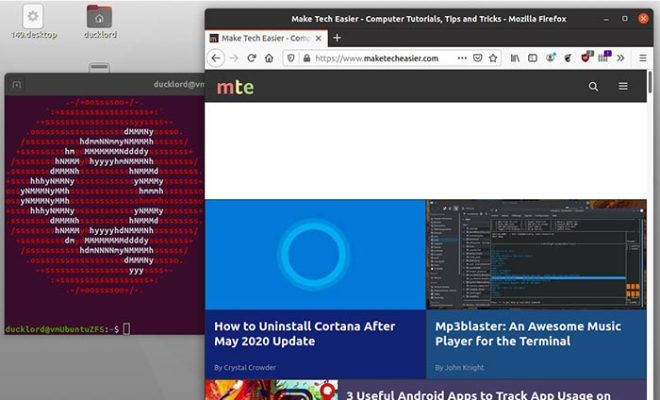Open the 140.desktop desktop file icon

[x=33, y=22]
